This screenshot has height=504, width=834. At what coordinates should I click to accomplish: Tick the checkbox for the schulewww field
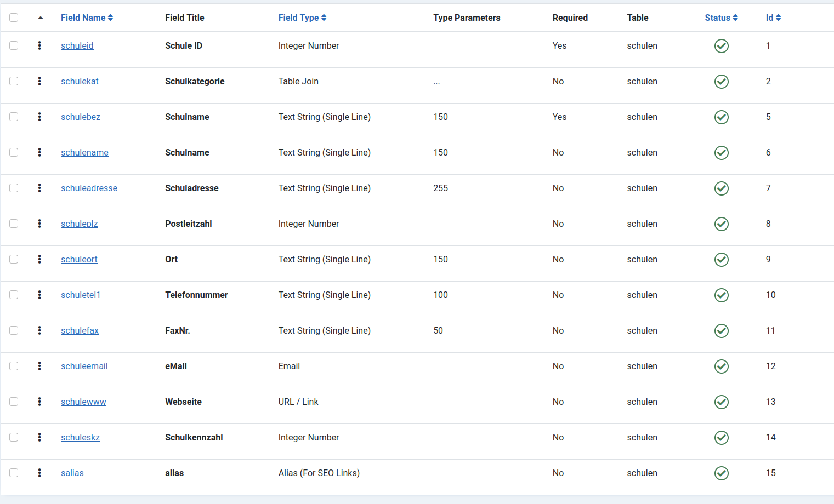point(14,402)
